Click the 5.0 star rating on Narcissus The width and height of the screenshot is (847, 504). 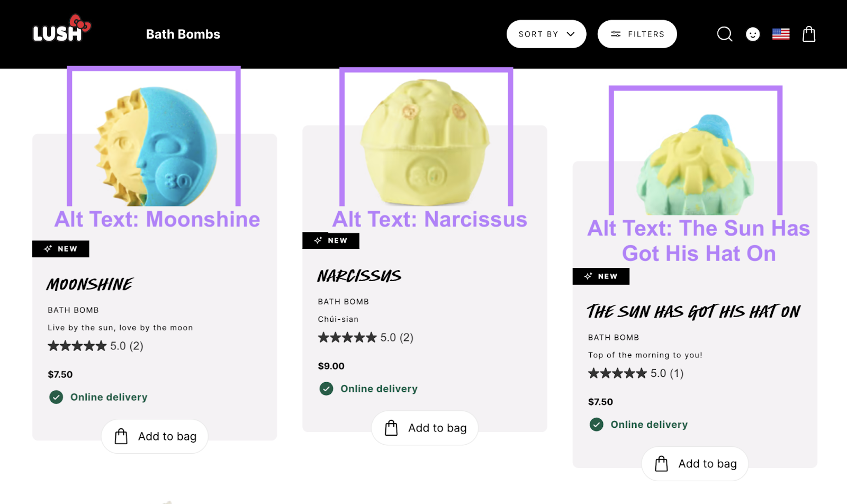click(365, 337)
